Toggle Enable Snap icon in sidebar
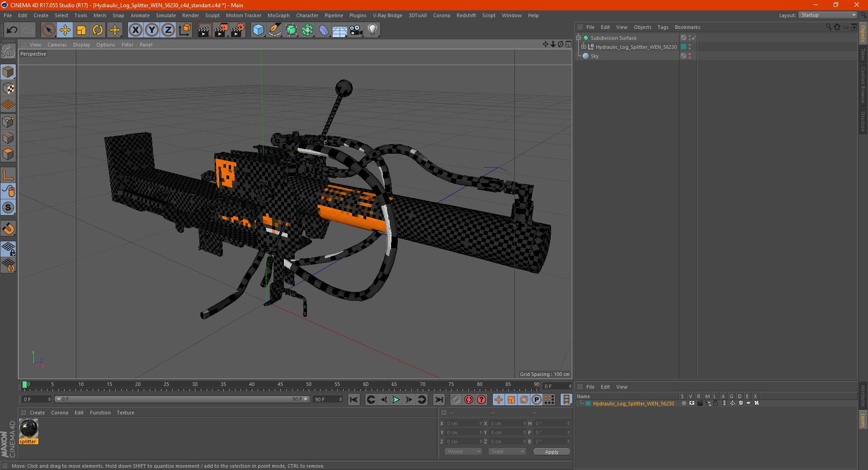 8,229
